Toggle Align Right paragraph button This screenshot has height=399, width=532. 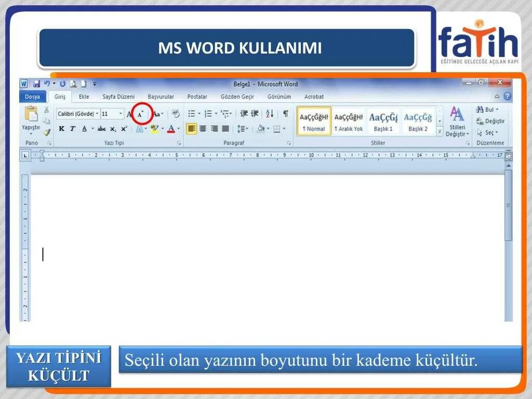tap(214, 129)
